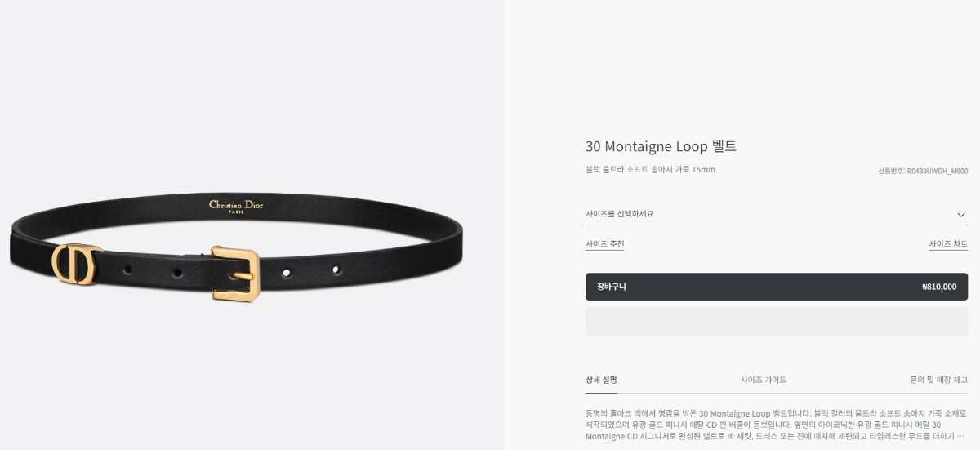Click the Christian Dior Paris embossed logo
Image resolution: width=980 pixels, height=450 pixels.
[x=236, y=206]
